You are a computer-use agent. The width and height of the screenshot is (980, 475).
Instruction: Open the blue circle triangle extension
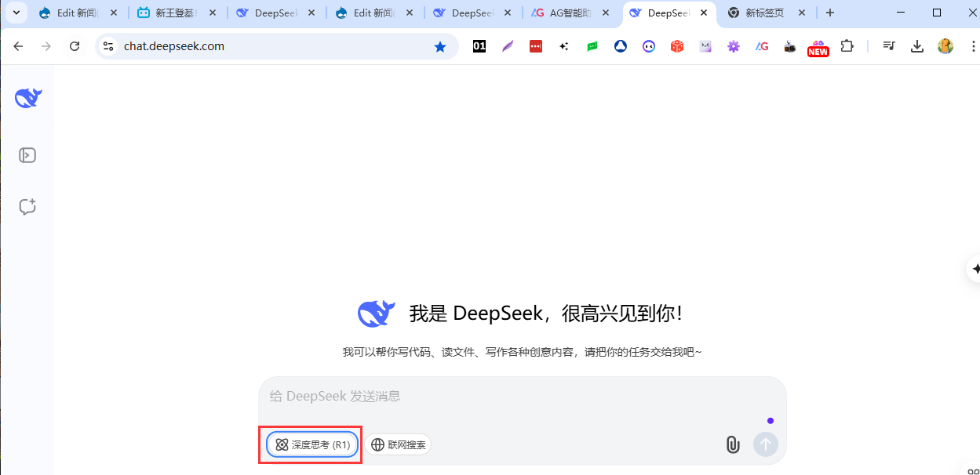click(x=621, y=46)
